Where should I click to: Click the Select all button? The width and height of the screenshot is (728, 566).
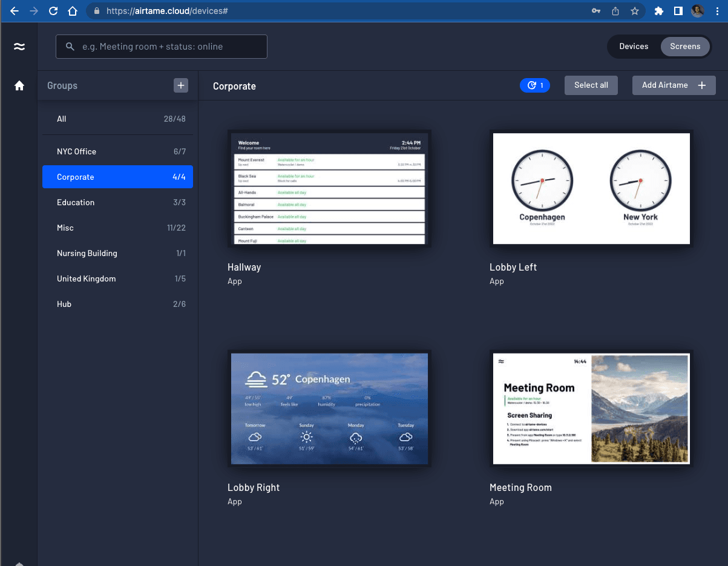[591, 85]
